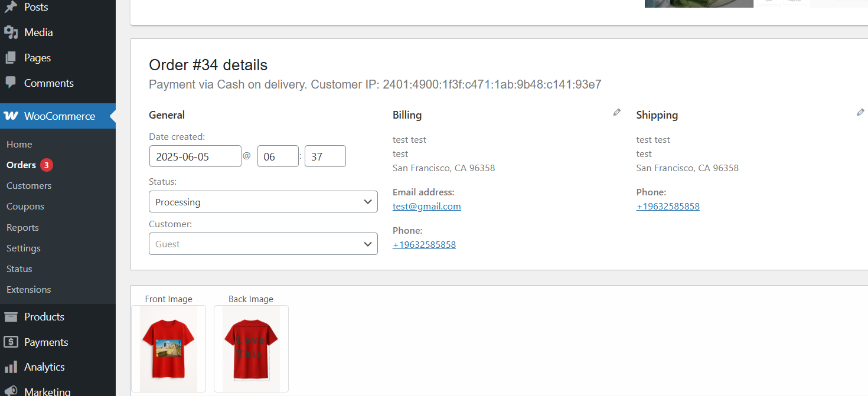Go to the Coupons submenu item
868x396 pixels.
pyautogui.click(x=25, y=207)
